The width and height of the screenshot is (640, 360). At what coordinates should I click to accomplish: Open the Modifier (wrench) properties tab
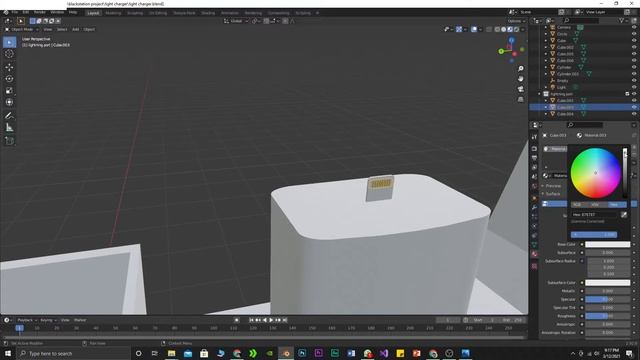click(x=534, y=207)
